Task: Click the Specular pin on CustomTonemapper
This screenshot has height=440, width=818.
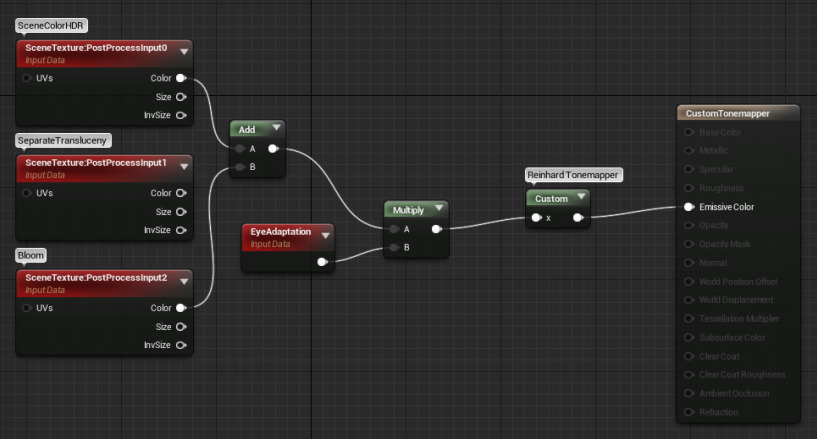Action: 689,169
